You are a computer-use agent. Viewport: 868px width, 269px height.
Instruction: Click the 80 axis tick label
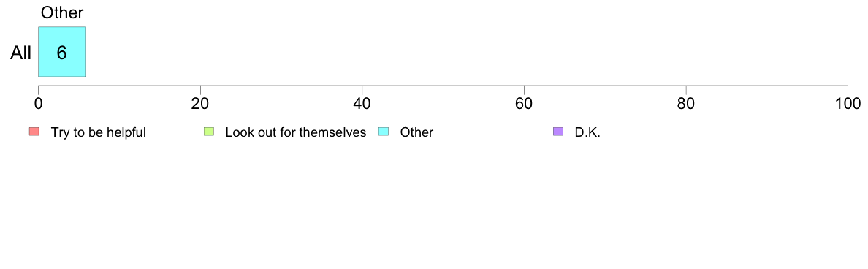(x=686, y=104)
